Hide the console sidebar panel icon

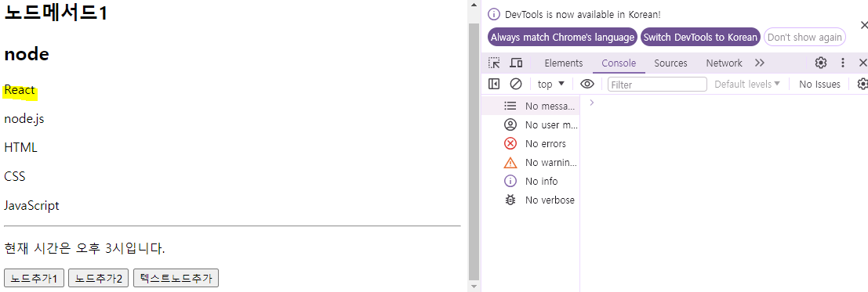494,84
